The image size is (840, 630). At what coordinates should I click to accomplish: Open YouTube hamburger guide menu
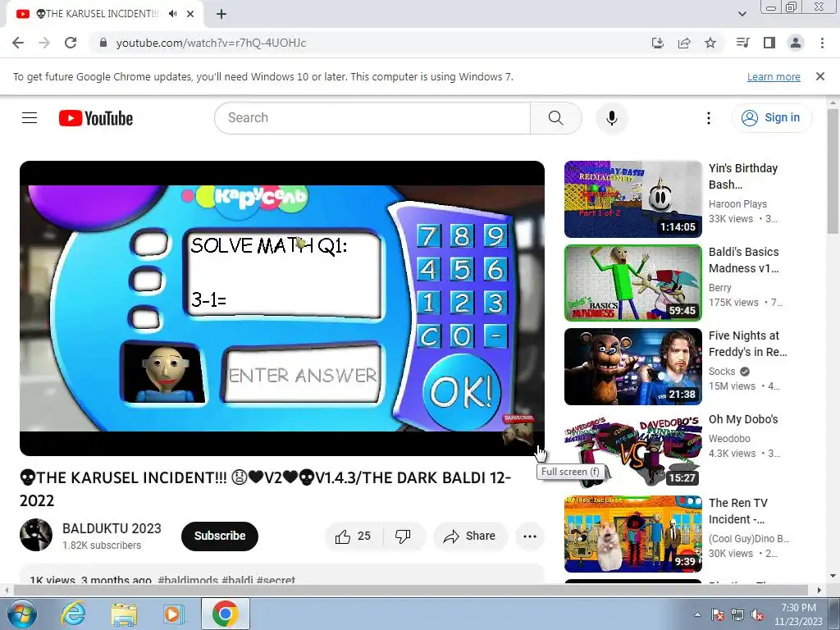30,118
